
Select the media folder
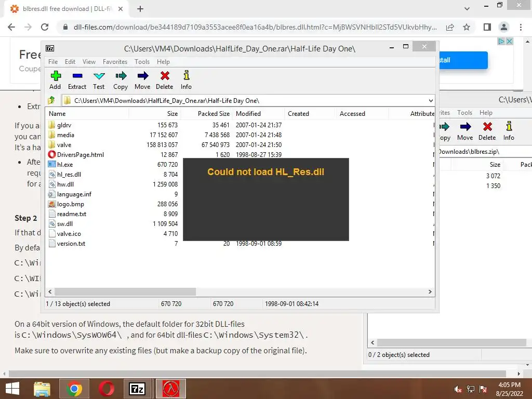(x=65, y=135)
